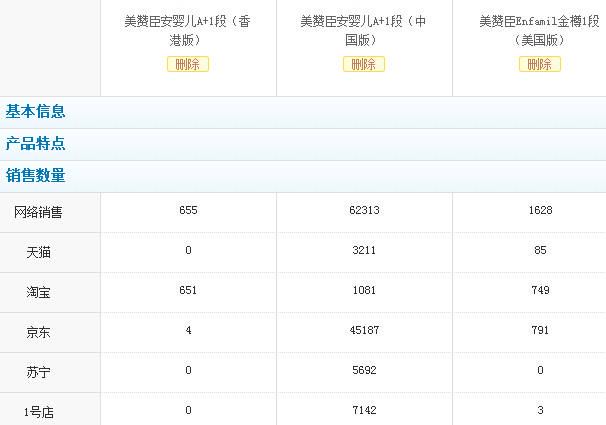
Task: Click 苏宁 value 0 for 美国版
Action: (x=540, y=370)
